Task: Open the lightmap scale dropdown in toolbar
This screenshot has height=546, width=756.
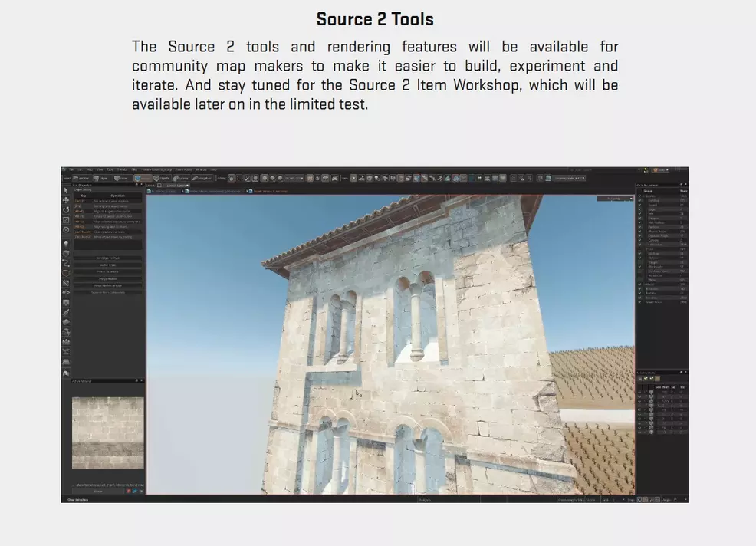Action: (570, 179)
